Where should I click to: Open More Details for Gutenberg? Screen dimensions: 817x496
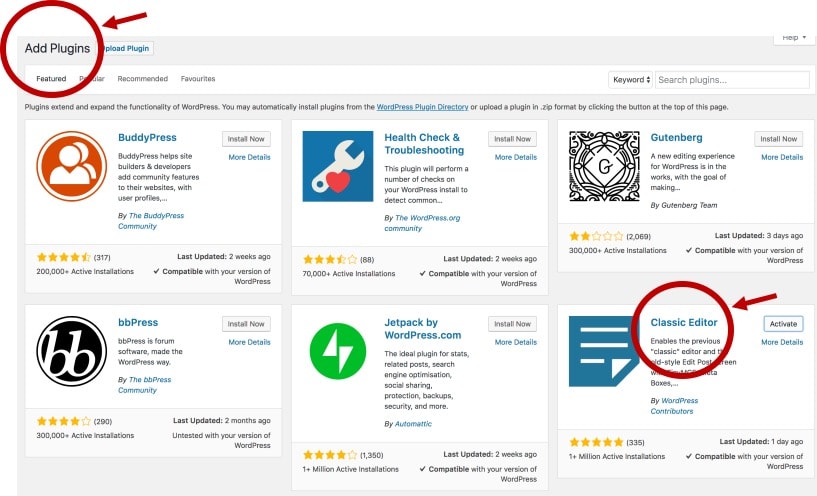pyautogui.click(x=782, y=157)
